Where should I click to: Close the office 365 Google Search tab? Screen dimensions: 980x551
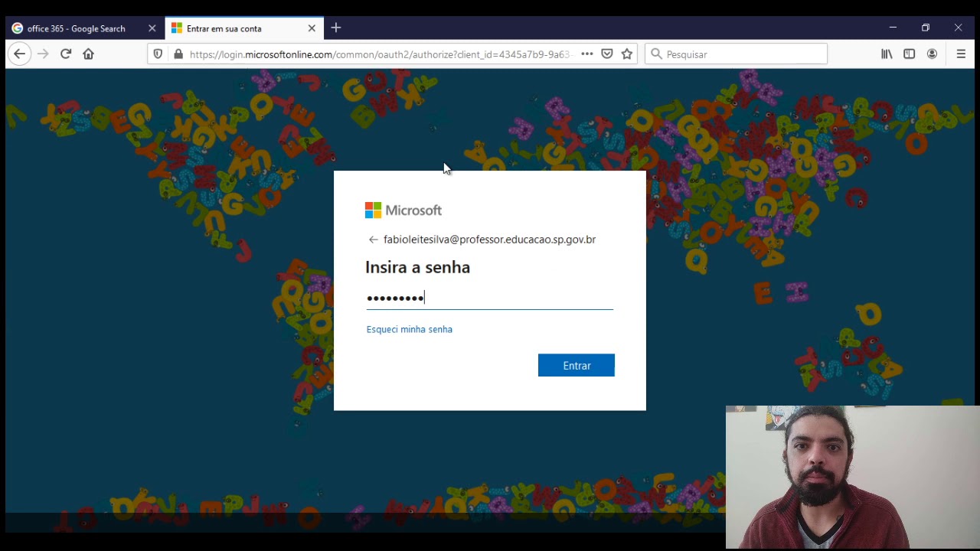(152, 28)
